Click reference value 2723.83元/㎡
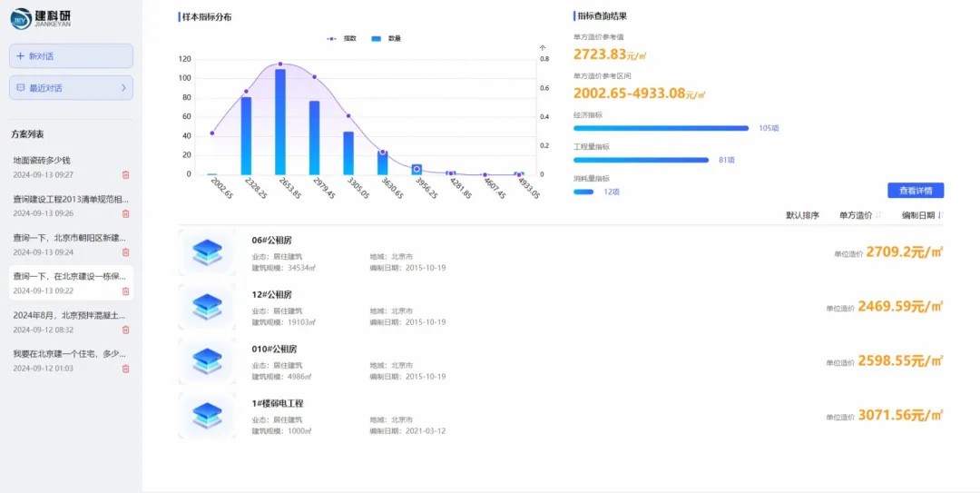This screenshot has width=980, height=493. coord(610,54)
